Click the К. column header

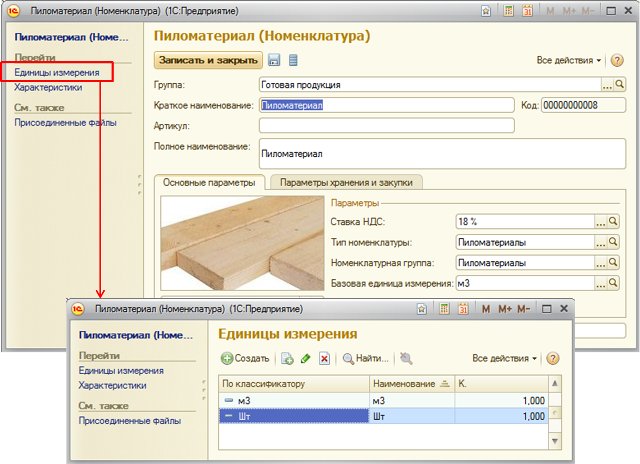coord(501,384)
